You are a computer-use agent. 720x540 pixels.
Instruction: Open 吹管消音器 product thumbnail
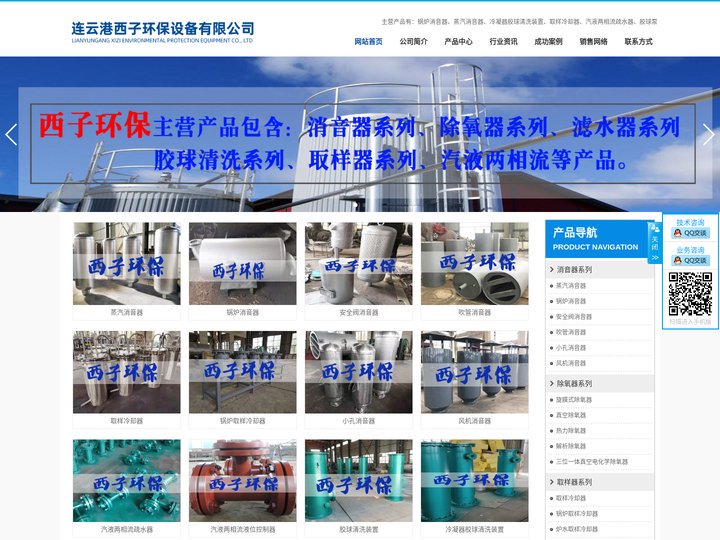pos(475,264)
